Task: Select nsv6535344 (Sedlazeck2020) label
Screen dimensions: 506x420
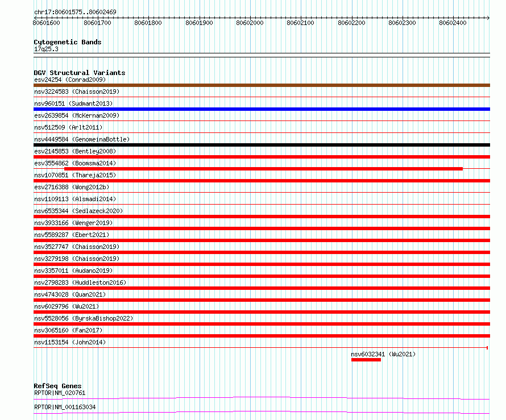Action: pos(78,211)
